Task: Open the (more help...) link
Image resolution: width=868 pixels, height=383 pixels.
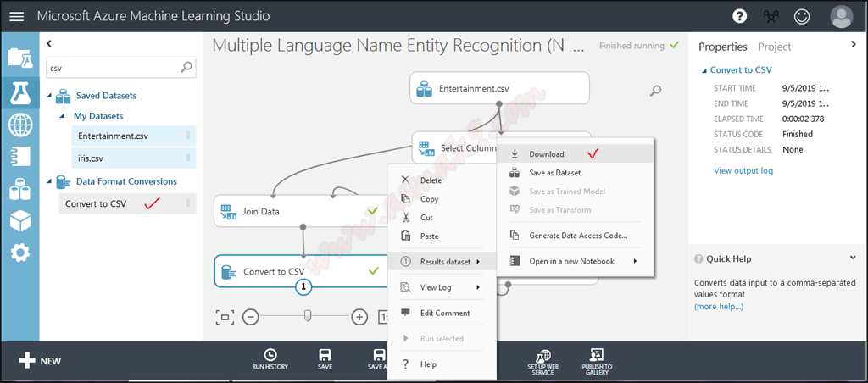Action: tap(719, 306)
